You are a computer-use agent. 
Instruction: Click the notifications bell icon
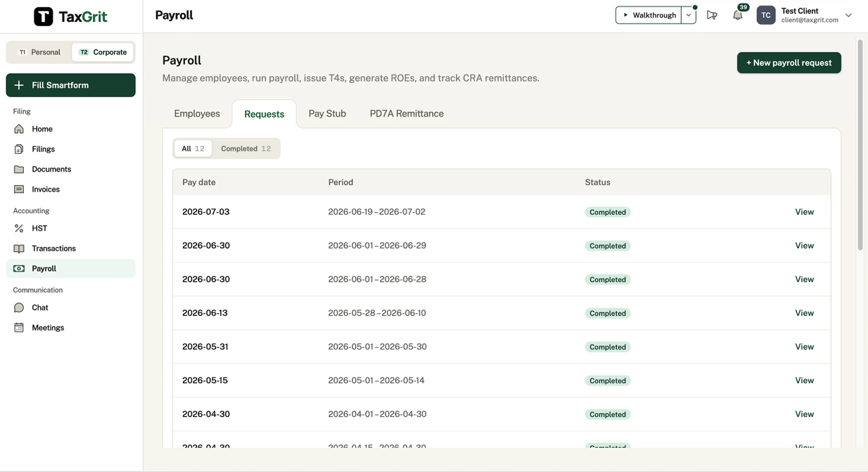click(x=737, y=15)
